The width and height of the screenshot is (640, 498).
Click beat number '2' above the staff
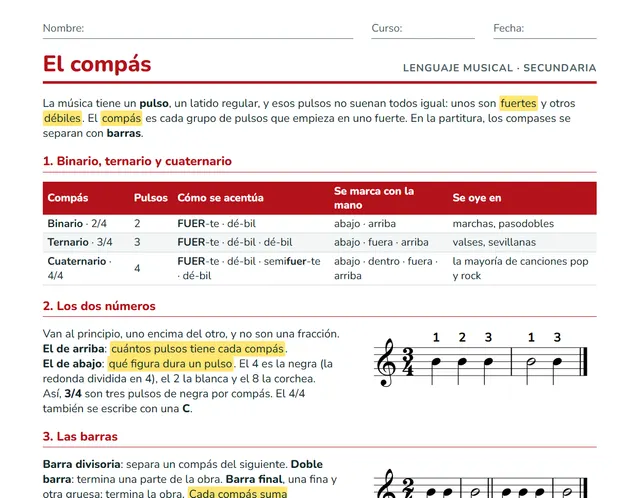point(462,338)
